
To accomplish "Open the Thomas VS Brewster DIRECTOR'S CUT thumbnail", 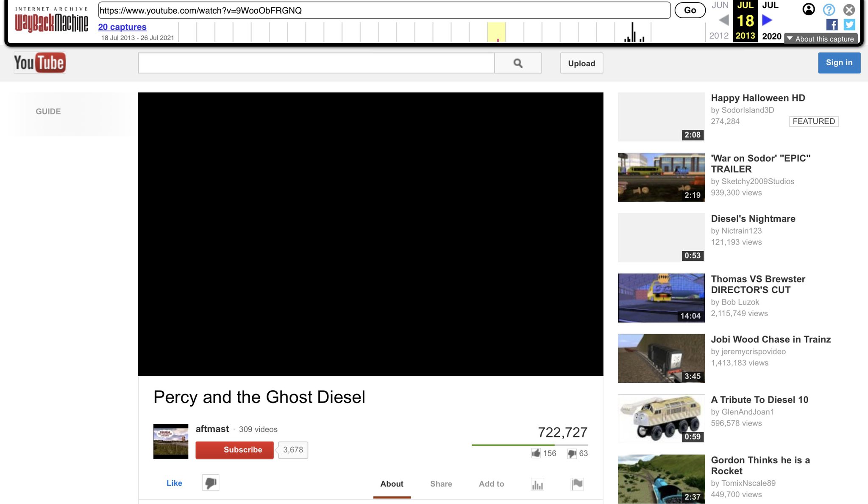I will click(x=661, y=297).
